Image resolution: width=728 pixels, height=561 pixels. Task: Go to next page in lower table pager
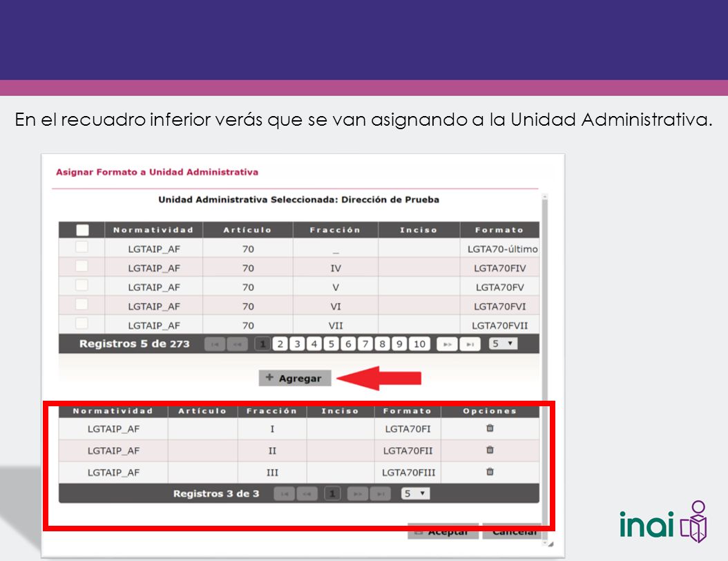(x=358, y=494)
